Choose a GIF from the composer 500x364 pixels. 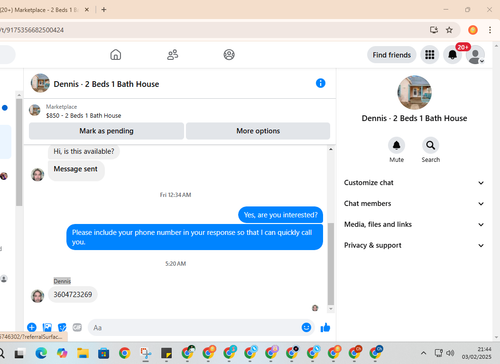pos(77,327)
